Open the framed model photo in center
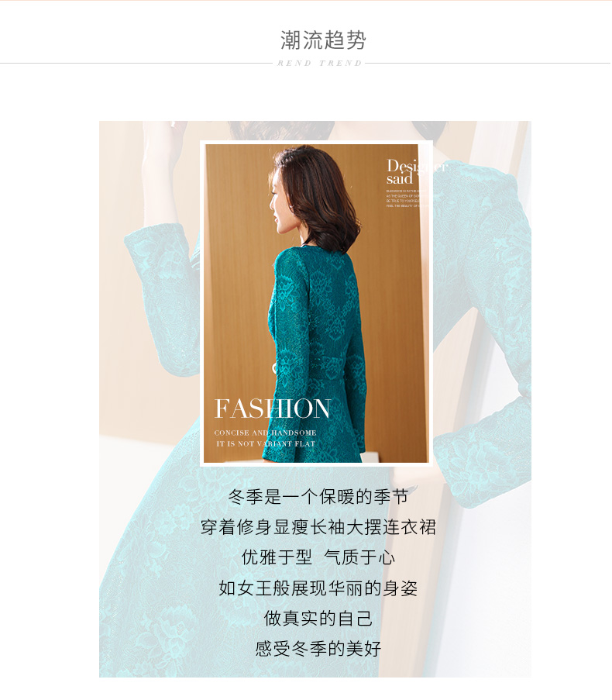 click(316, 304)
